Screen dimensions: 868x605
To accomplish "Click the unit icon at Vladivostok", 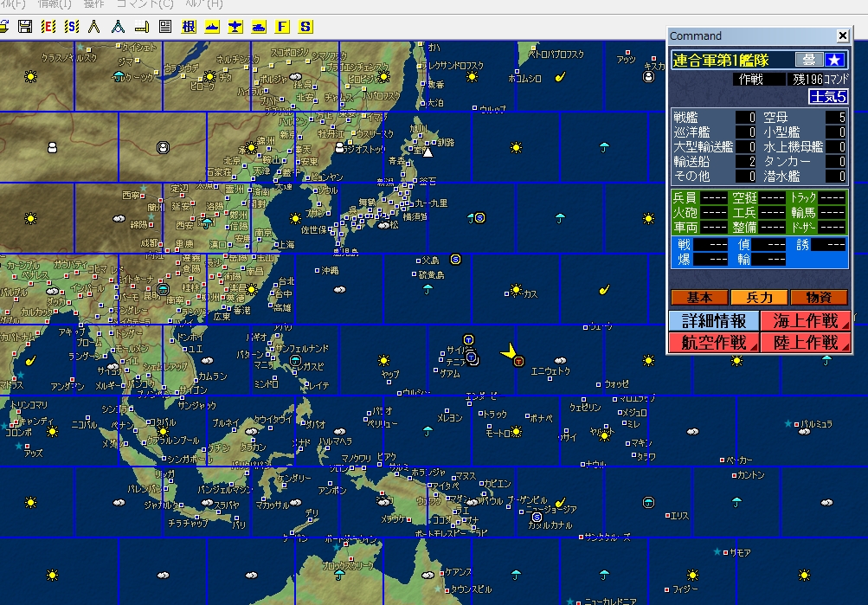I will click(x=339, y=147).
